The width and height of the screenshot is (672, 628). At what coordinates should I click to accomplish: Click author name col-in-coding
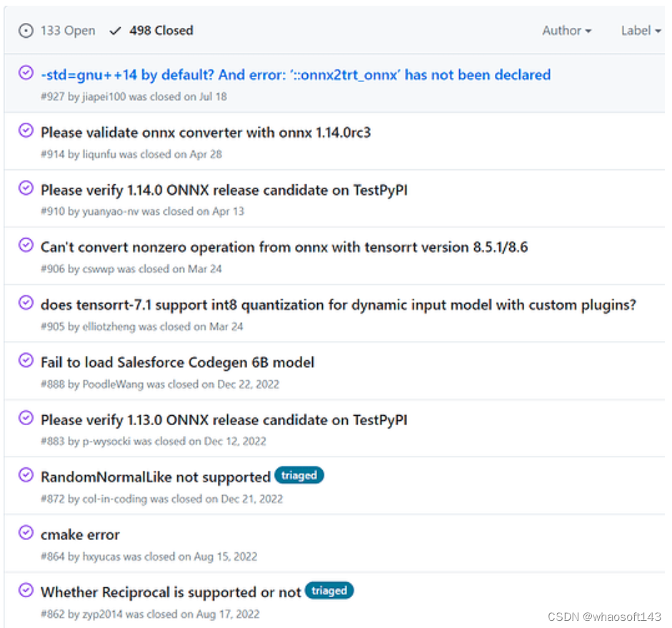tap(115, 499)
